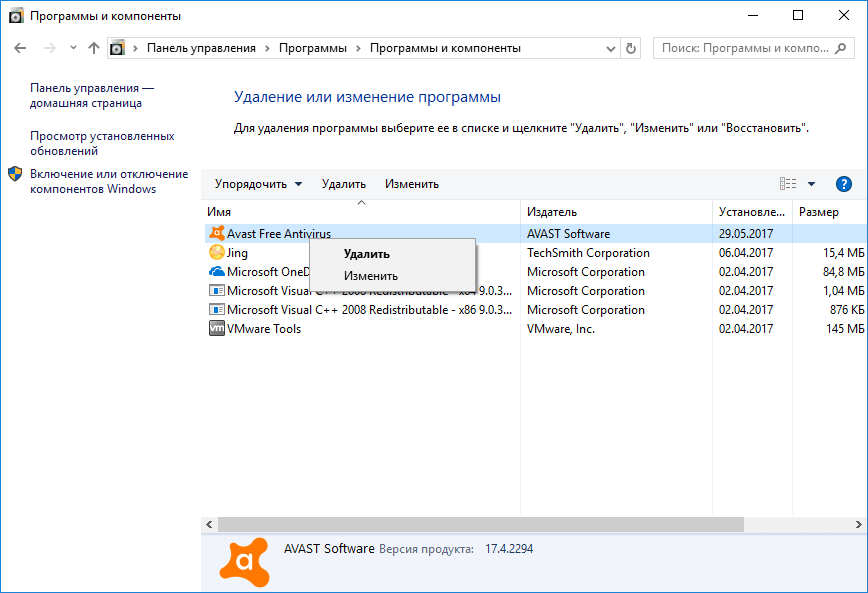
Task: Click the 84,8 МБ size value
Action: tap(843, 272)
